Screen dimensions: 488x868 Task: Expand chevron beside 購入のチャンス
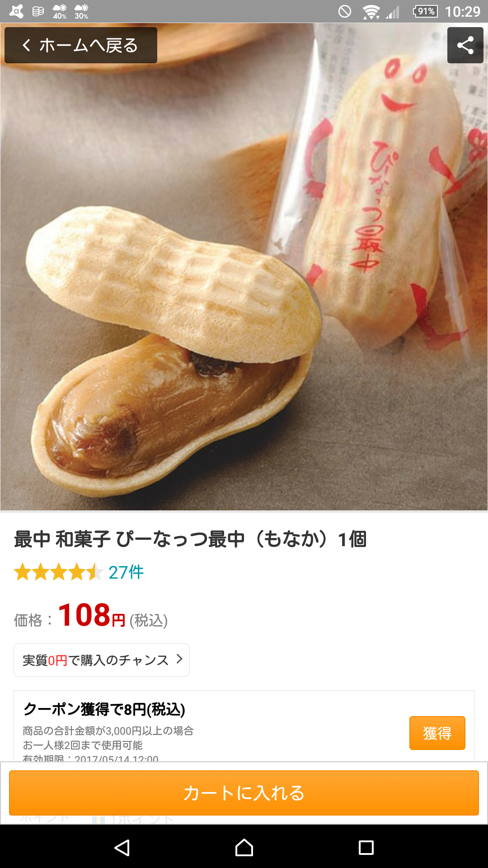pyautogui.click(x=179, y=659)
